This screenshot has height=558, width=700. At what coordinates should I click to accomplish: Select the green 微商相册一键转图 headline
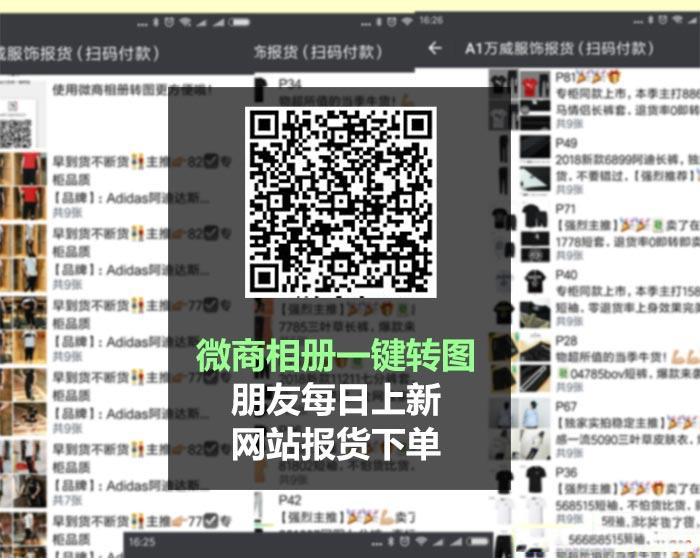(335, 355)
